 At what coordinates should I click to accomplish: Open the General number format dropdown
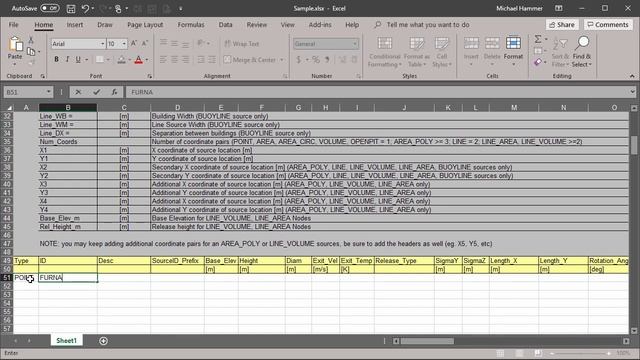click(355, 44)
